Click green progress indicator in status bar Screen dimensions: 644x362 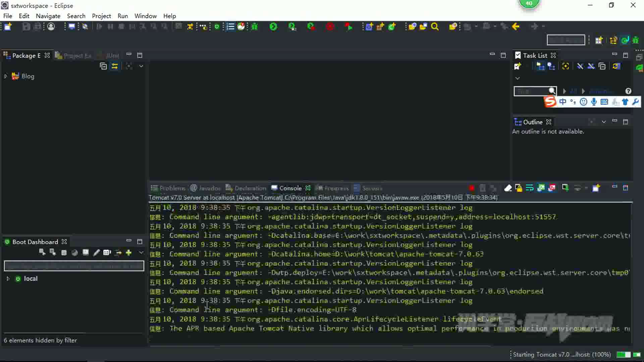624,355
